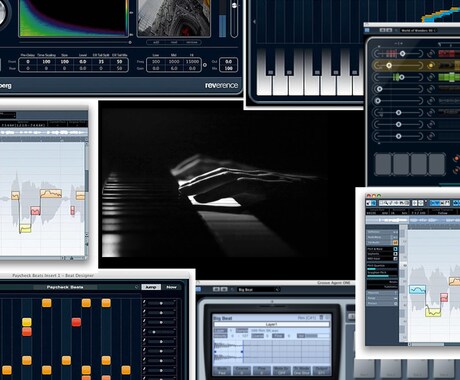The width and height of the screenshot is (460, 380).
Task: Click the REVerence vertical output level slider knob
Action: point(234,6)
